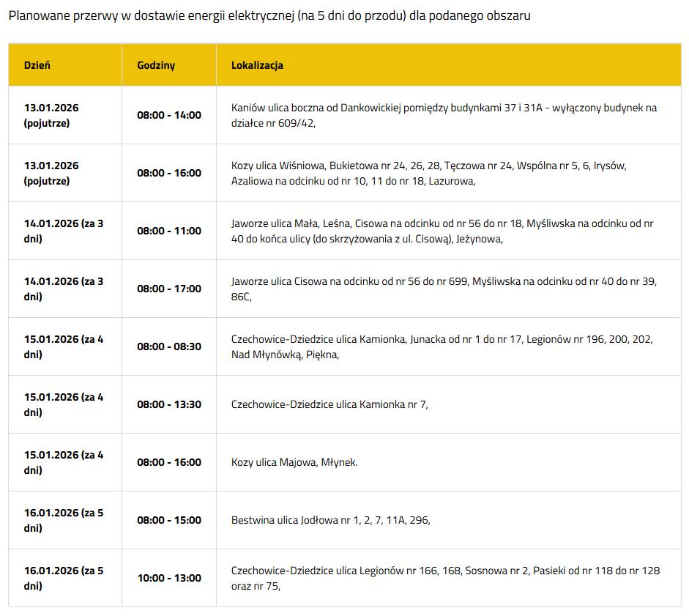Image resolution: width=689 pixels, height=616 pixels.
Task: Click the "Dzień" column header
Action: tap(37, 65)
